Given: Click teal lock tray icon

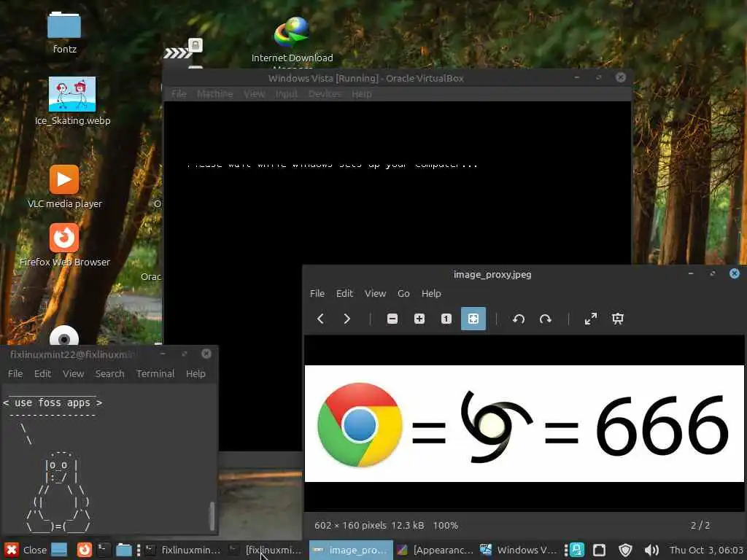Looking at the screenshot, I should (x=577, y=550).
